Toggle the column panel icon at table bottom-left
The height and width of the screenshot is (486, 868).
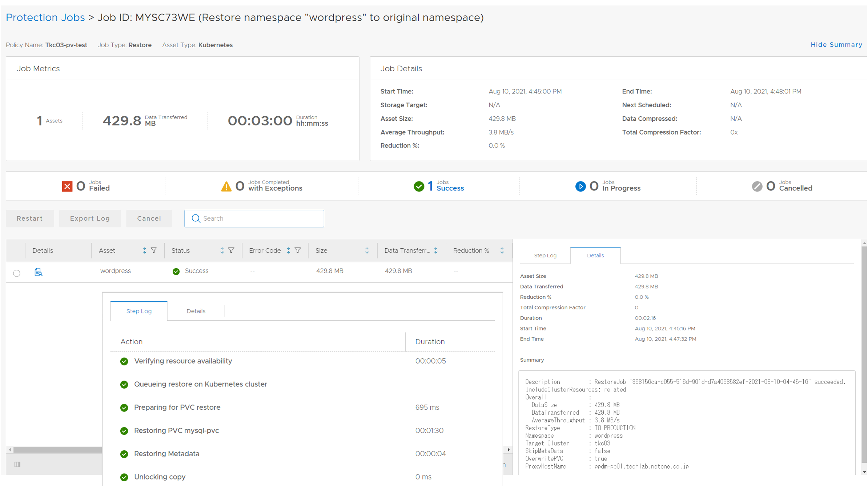coord(17,465)
